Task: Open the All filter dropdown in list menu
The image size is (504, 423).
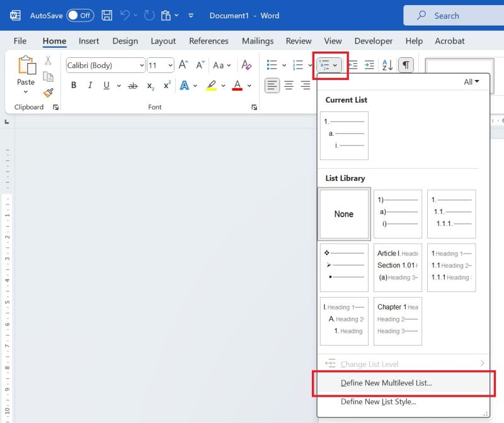Action: point(471,82)
